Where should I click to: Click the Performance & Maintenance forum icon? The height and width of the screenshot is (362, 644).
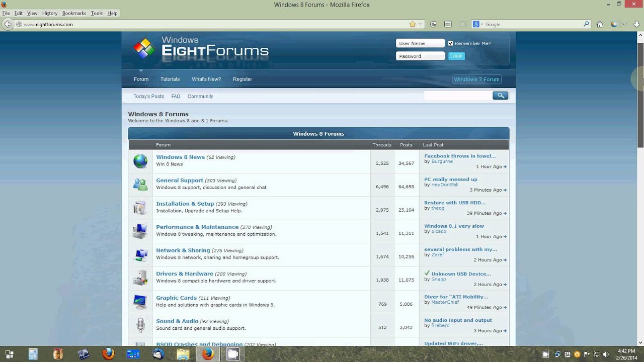(140, 231)
